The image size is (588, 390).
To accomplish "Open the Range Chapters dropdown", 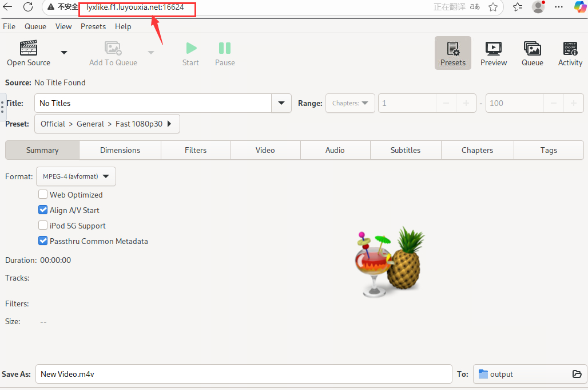I will (350, 103).
